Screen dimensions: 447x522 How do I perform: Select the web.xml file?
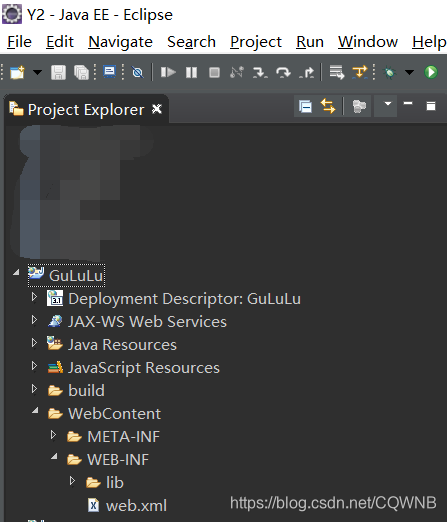tap(136, 506)
